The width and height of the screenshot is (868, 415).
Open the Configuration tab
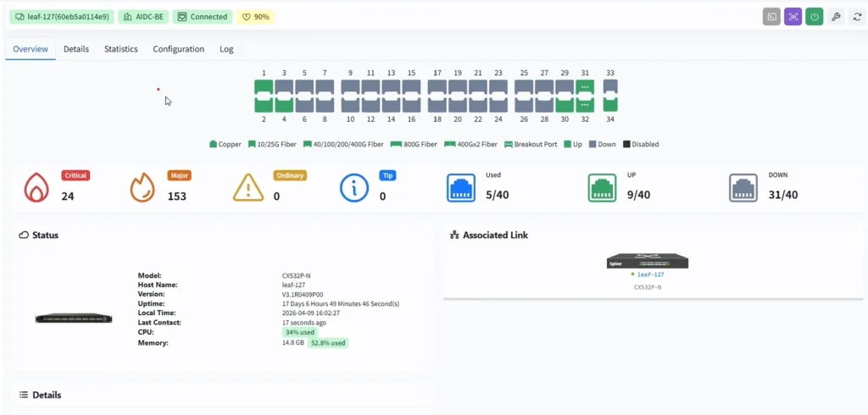point(178,48)
